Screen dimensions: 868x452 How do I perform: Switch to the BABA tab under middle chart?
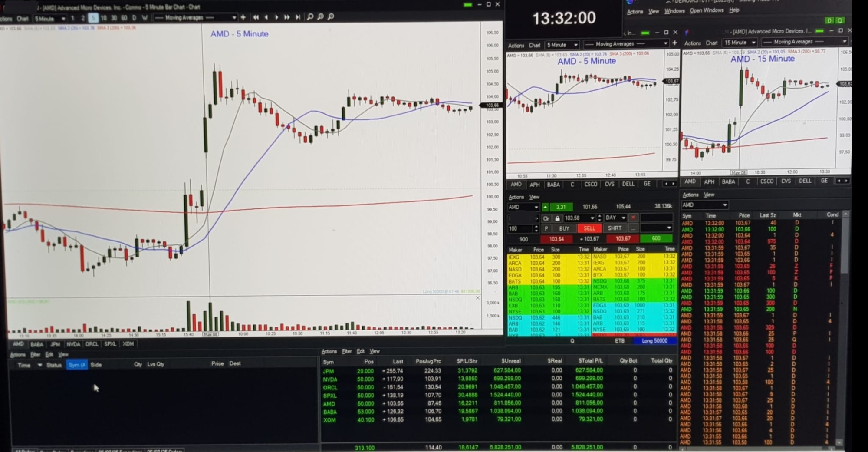point(553,185)
